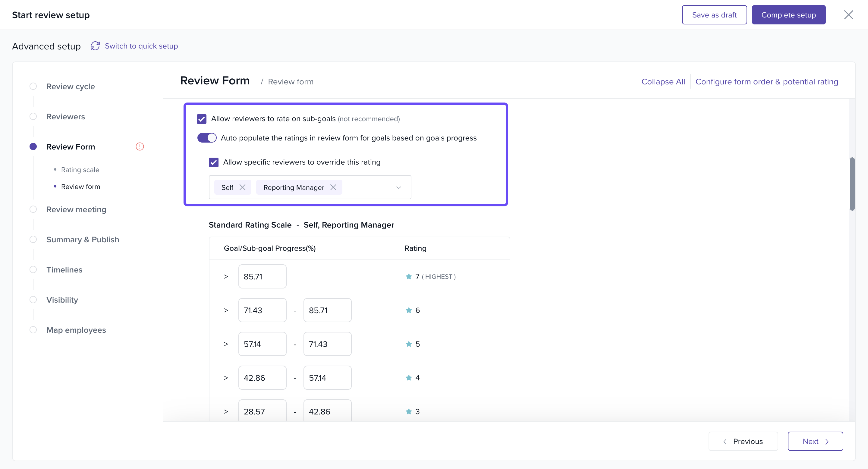Uncheck Allow specific reviewers to override
The width and height of the screenshot is (868, 469).
click(214, 162)
